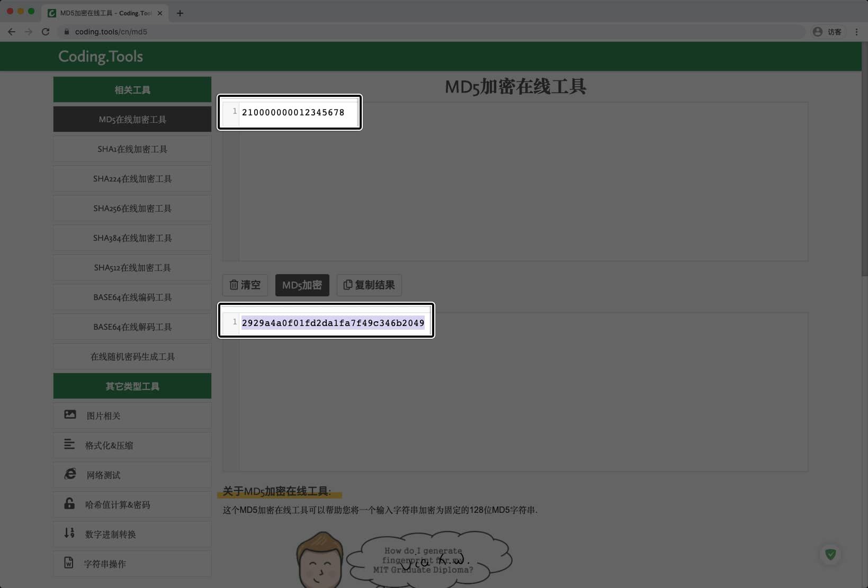Open the SHA256在线加密工具 link
868x588 pixels.
[x=132, y=208]
